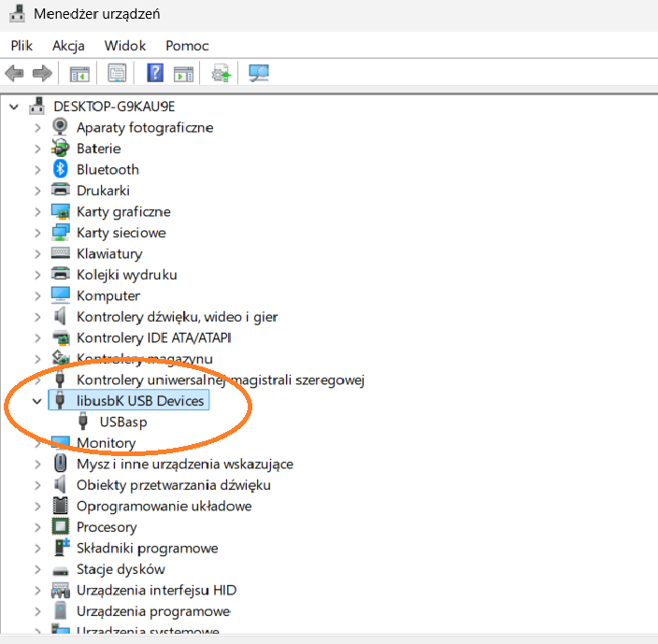Select the Drukarki category label

(103, 191)
